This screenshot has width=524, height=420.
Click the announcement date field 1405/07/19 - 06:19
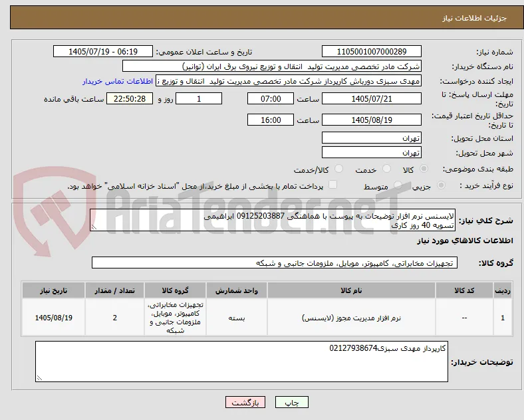pyautogui.click(x=103, y=51)
